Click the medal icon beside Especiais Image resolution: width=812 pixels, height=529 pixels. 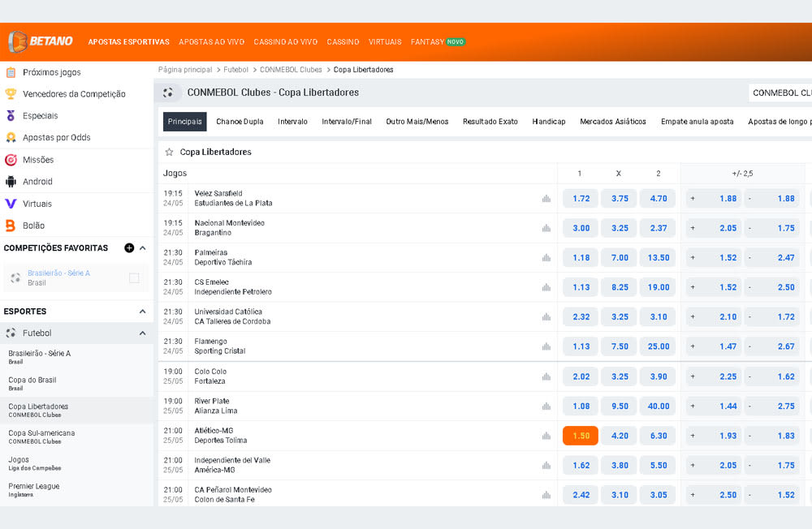click(x=11, y=115)
